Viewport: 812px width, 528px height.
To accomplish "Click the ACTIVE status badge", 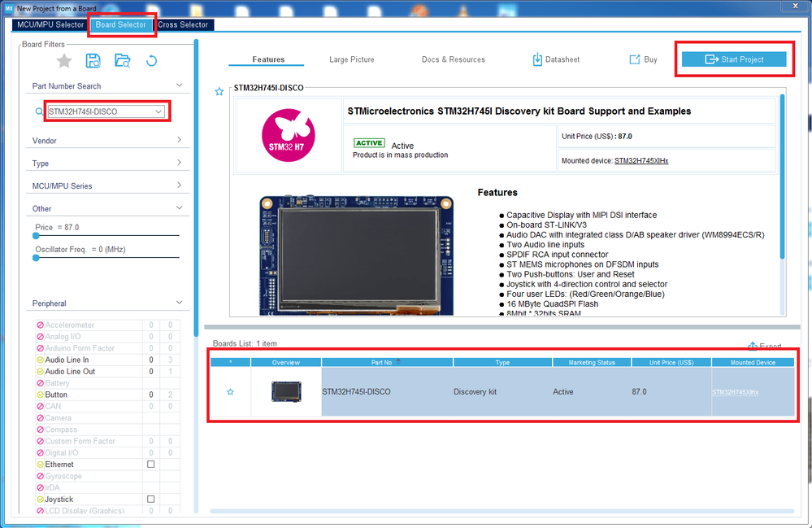I will click(369, 143).
